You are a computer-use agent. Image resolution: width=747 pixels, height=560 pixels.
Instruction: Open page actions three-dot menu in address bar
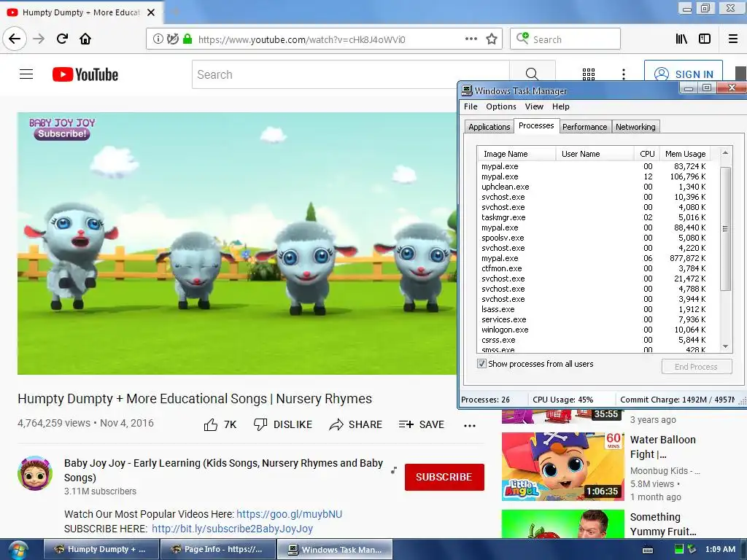point(471,39)
